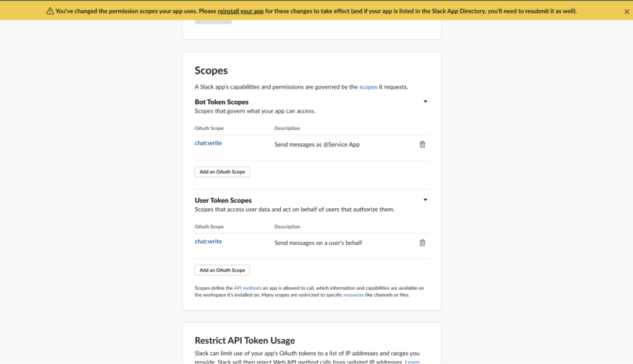
Task: Add an OAuth Scope for user token
Action: [x=222, y=270]
